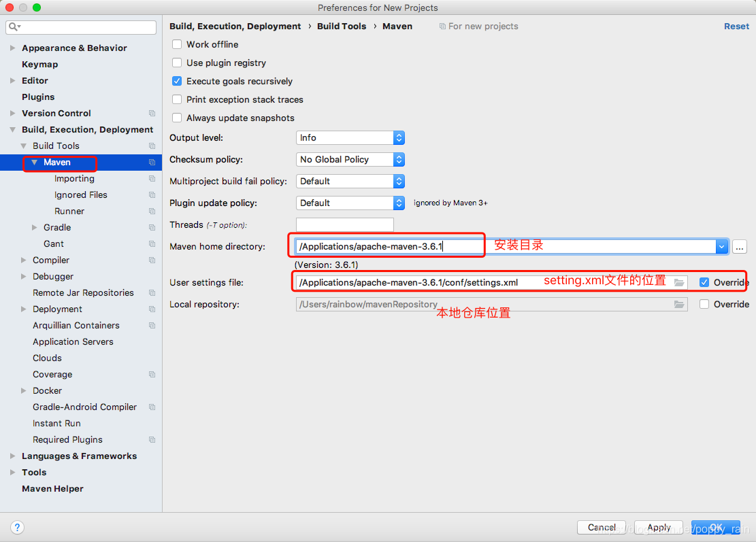756x542 pixels.
Task: Expand the Gradle tree node
Action: tap(34, 227)
